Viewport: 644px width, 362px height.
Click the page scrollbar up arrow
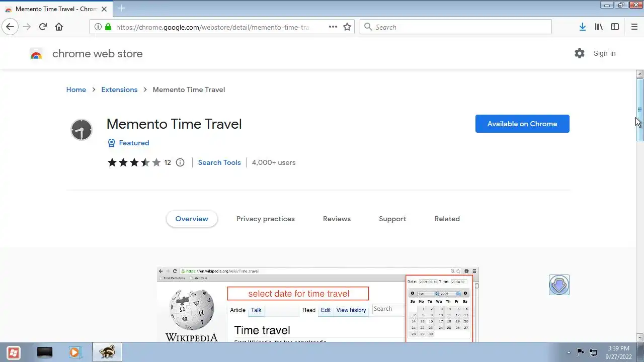(640, 74)
